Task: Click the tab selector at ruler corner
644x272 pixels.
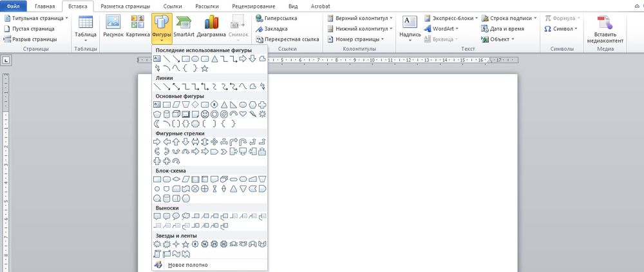Action: point(6,61)
